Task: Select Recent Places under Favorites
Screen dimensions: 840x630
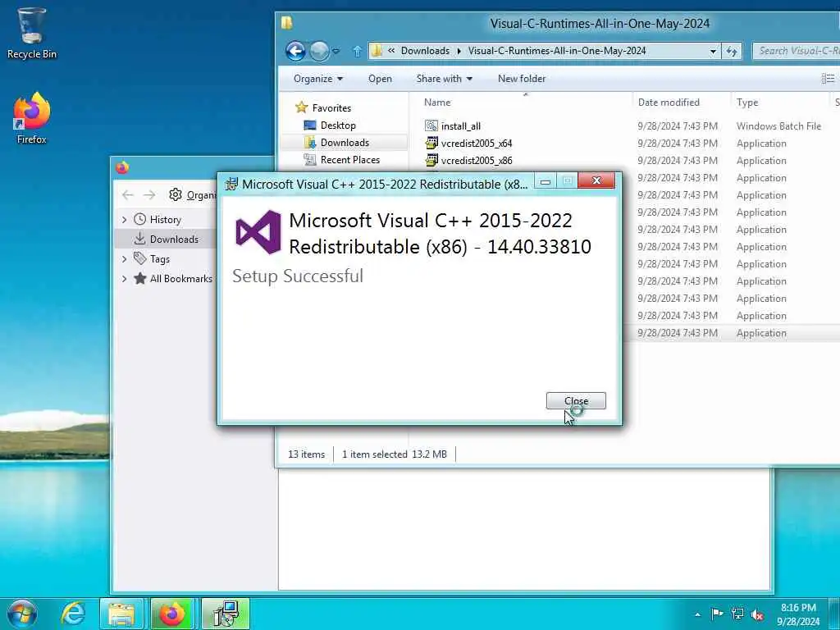Action: (x=349, y=160)
